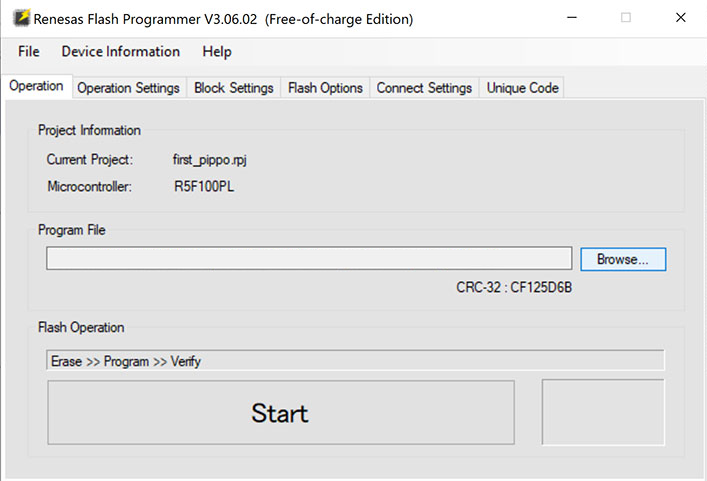Click the Project Information group heading
707x481 pixels.
[x=89, y=130]
